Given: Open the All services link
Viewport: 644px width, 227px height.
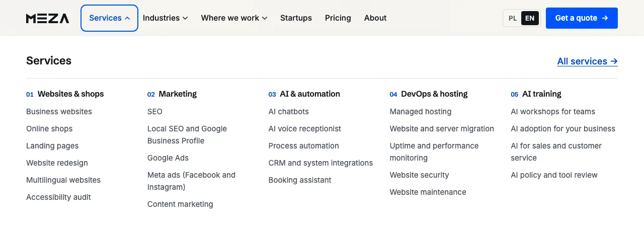Looking at the screenshot, I should pos(587,61).
